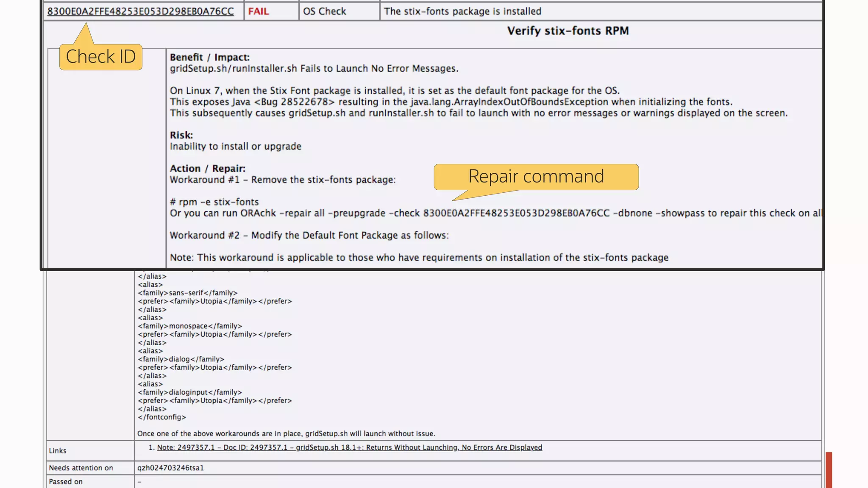The image size is (868, 488).
Task: Click the note about stix-fonts requirements
Action: click(x=419, y=258)
